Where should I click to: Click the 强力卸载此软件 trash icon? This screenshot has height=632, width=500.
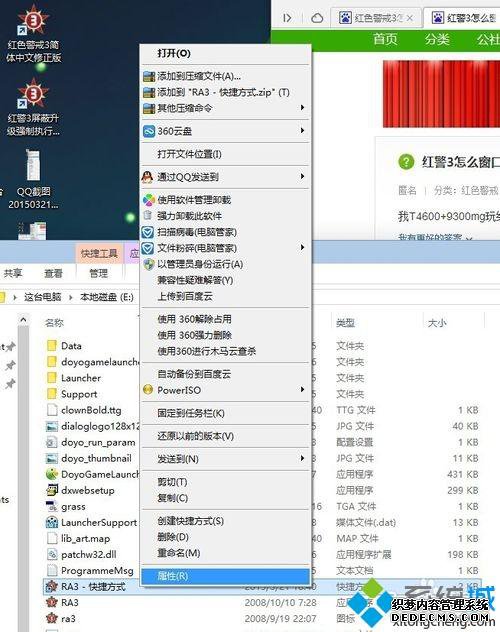click(148, 216)
